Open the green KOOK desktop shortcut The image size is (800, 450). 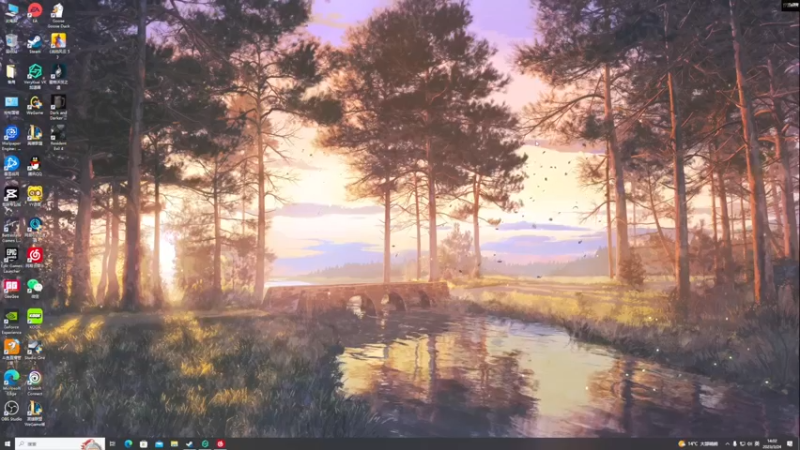tap(35, 319)
